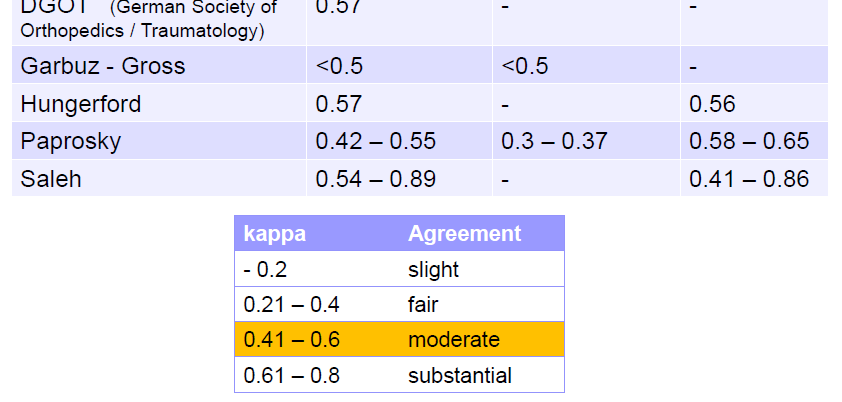Select the Agreement column header

point(464,234)
